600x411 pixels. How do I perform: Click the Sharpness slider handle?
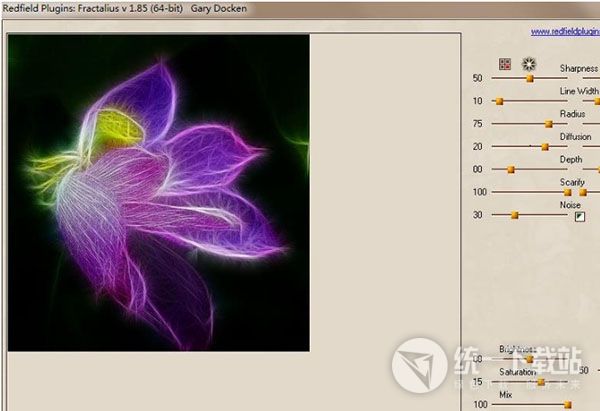pyautogui.click(x=529, y=78)
